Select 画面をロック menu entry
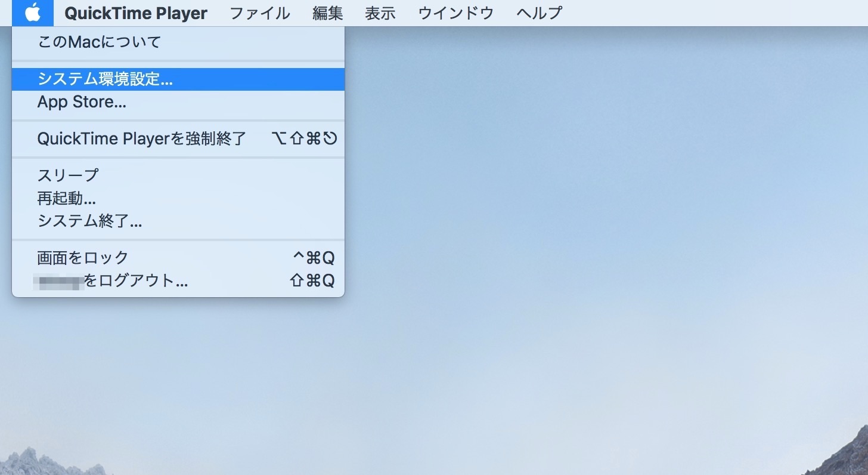868x475 pixels. coord(178,258)
